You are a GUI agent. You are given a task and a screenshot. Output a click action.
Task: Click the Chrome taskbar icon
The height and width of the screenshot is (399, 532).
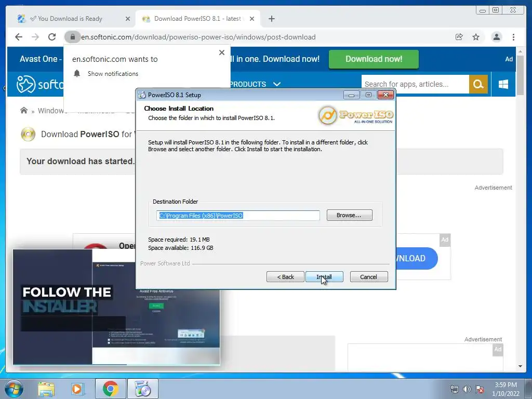pyautogui.click(x=110, y=389)
